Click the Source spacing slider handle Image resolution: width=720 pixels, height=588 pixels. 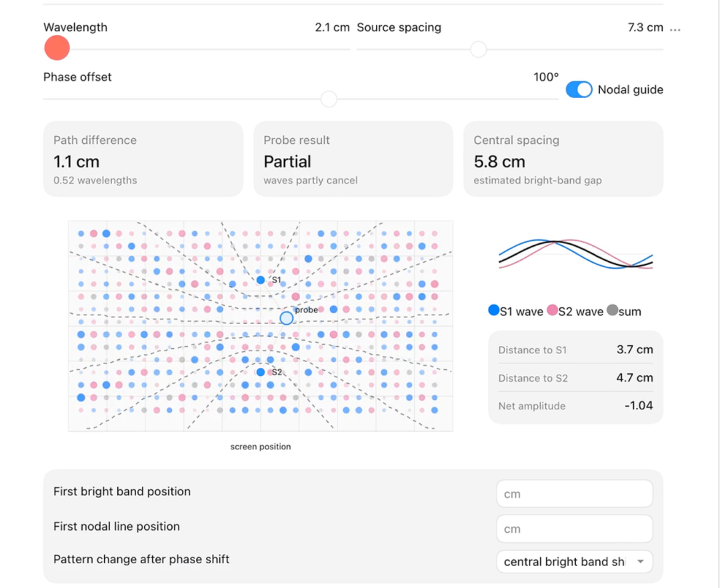click(479, 49)
